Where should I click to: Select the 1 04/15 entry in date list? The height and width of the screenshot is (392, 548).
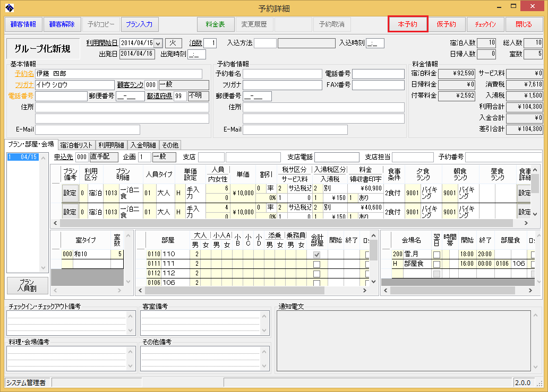pos(23,157)
